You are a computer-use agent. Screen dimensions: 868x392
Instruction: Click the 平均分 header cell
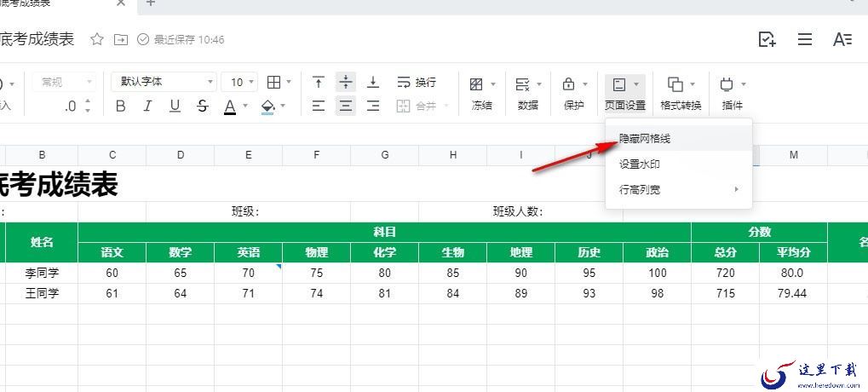click(794, 252)
